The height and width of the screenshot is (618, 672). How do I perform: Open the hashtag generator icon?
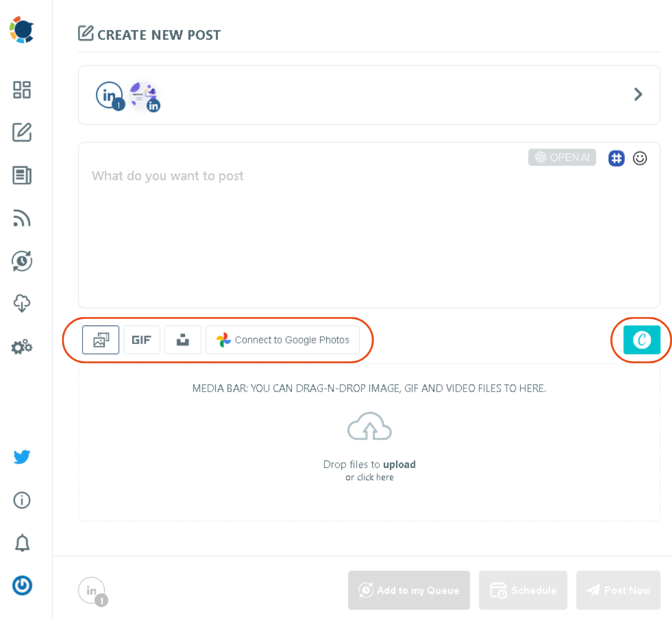click(617, 159)
